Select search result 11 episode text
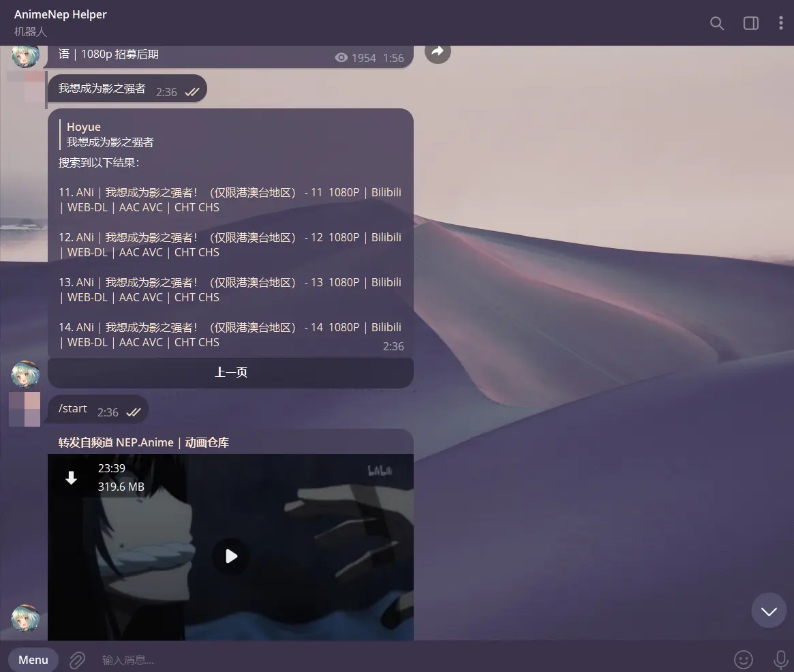This screenshot has height=672, width=794. coord(230,200)
